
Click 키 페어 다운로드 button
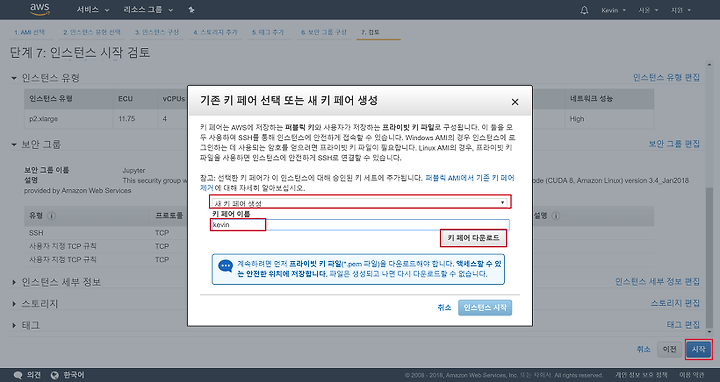473,238
